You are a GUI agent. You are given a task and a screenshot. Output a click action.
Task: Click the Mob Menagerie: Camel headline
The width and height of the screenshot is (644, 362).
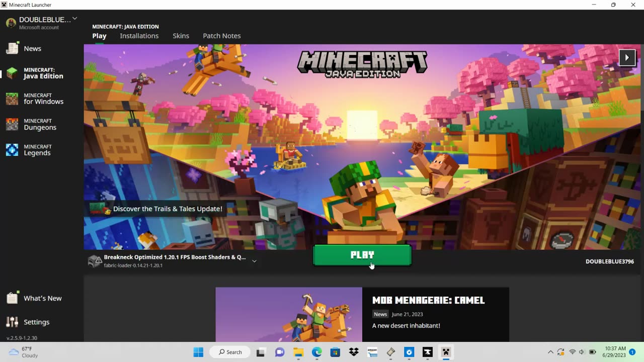[x=428, y=300]
